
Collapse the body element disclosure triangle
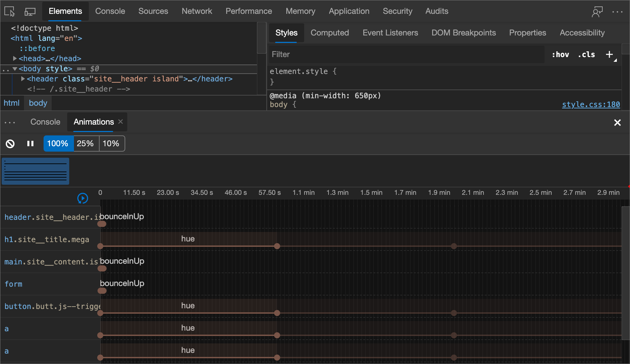[14, 69]
